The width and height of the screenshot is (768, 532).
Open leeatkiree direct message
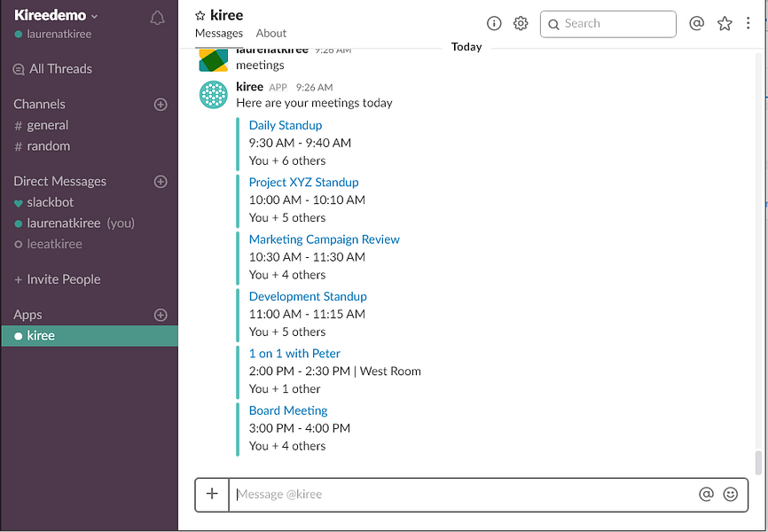click(48, 244)
